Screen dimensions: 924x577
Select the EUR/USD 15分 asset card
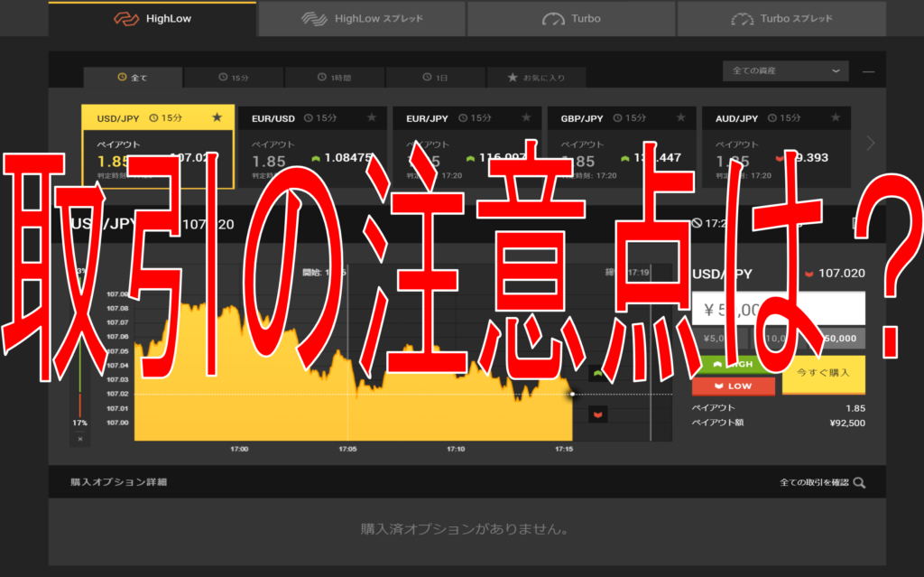[312, 147]
